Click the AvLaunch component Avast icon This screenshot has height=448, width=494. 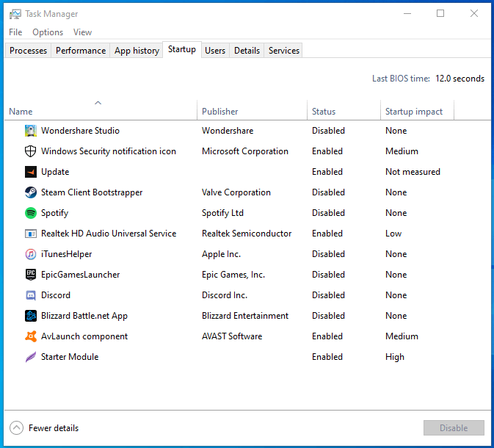(x=31, y=336)
